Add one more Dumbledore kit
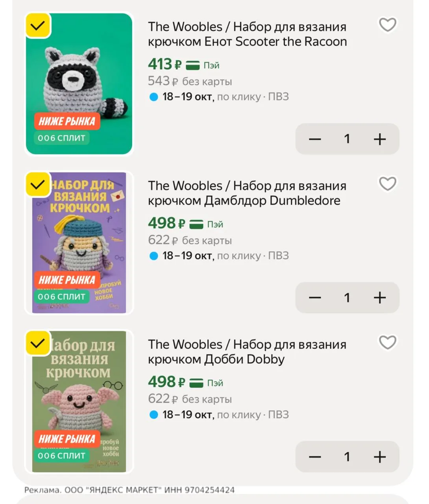The width and height of the screenshot is (429, 504). [x=379, y=298]
